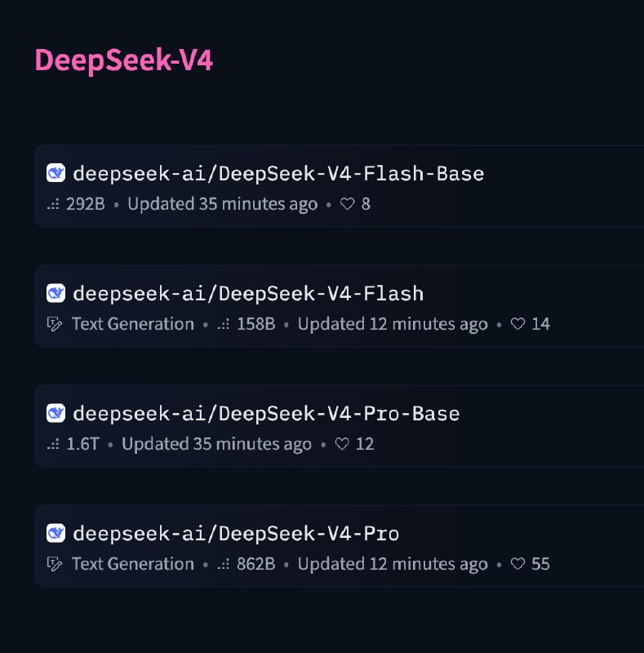Open deepseek-ai/DeepSeek-V4-Pro model page

pos(236,532)
